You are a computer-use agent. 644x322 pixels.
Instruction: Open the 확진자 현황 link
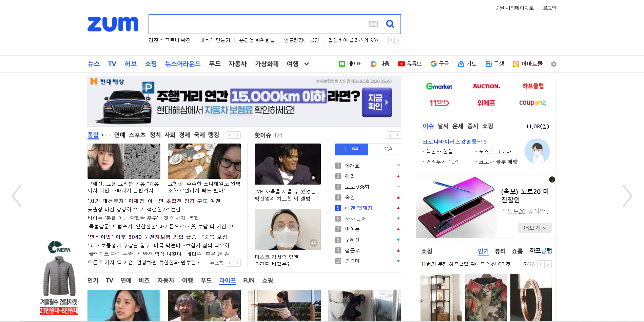[x=439, y=151]
